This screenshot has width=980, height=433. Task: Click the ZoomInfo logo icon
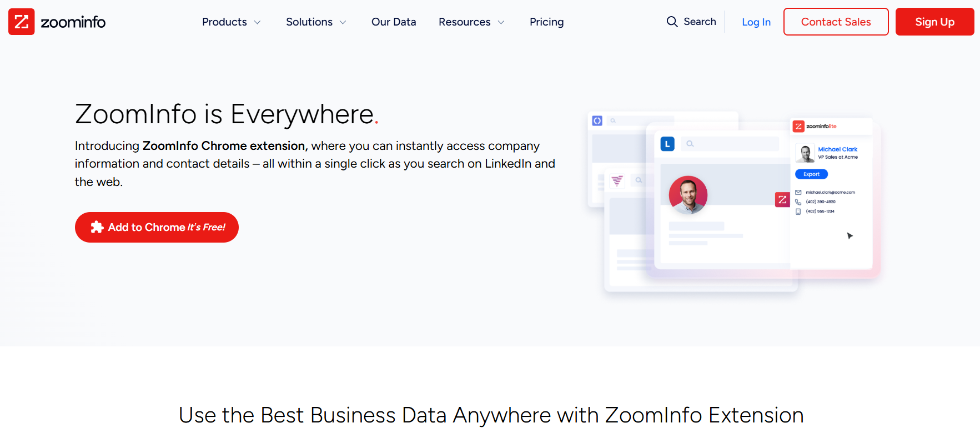click(22, 22)
